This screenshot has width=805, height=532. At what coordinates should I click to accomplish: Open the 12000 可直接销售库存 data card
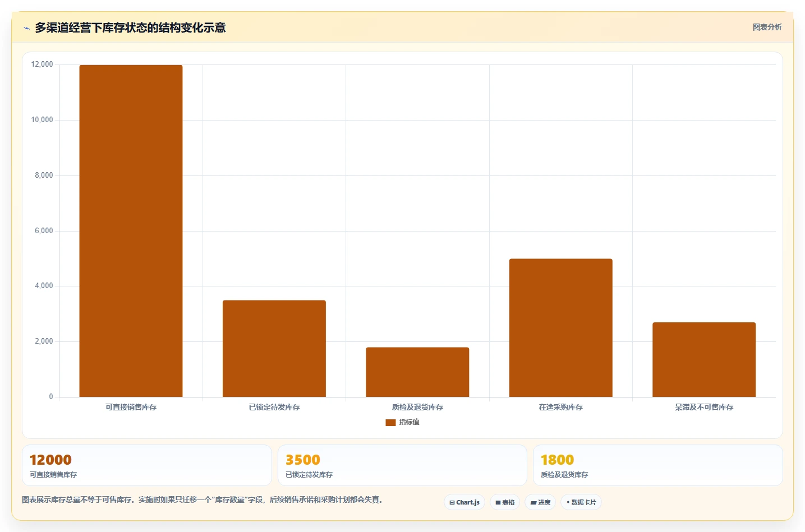(147, 465)
